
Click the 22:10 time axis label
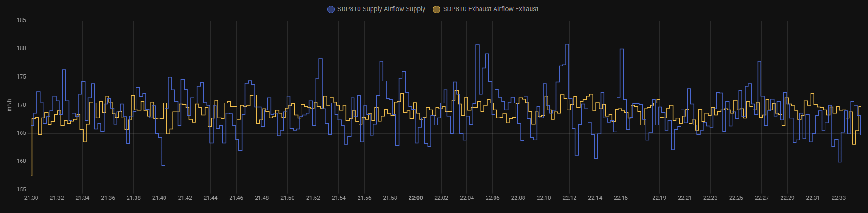544,198
